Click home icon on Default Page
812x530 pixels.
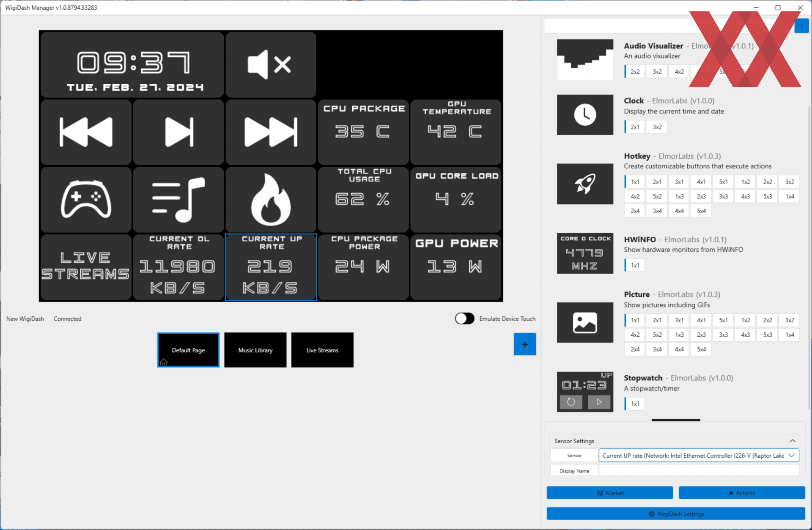pos(164,362)
